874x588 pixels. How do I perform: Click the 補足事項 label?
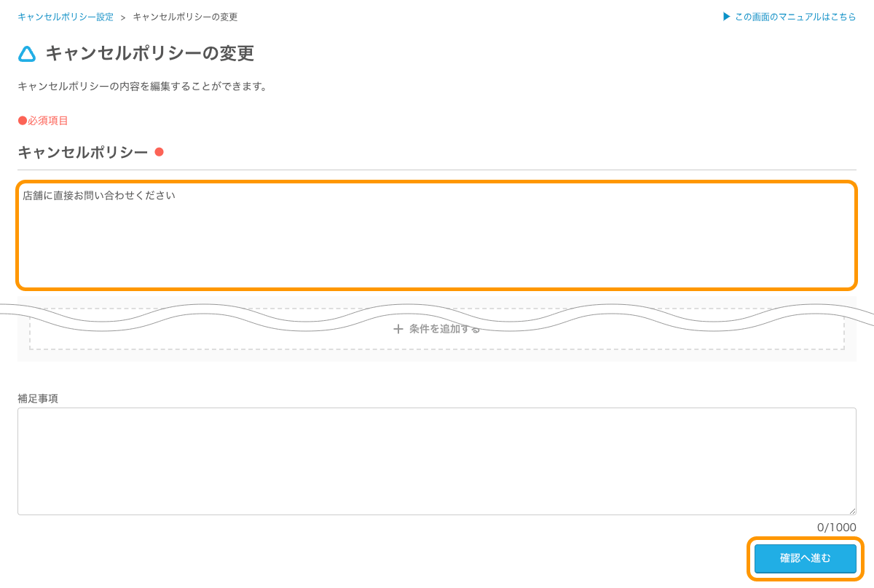tap(38, 398)
